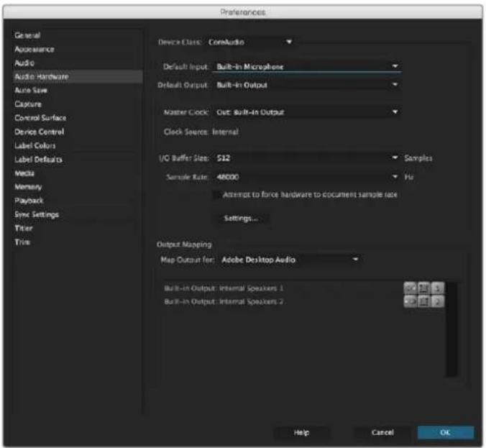Select Control Surface preferences category
This screenshot has height=448, width=486.
(x=78, y=118)
